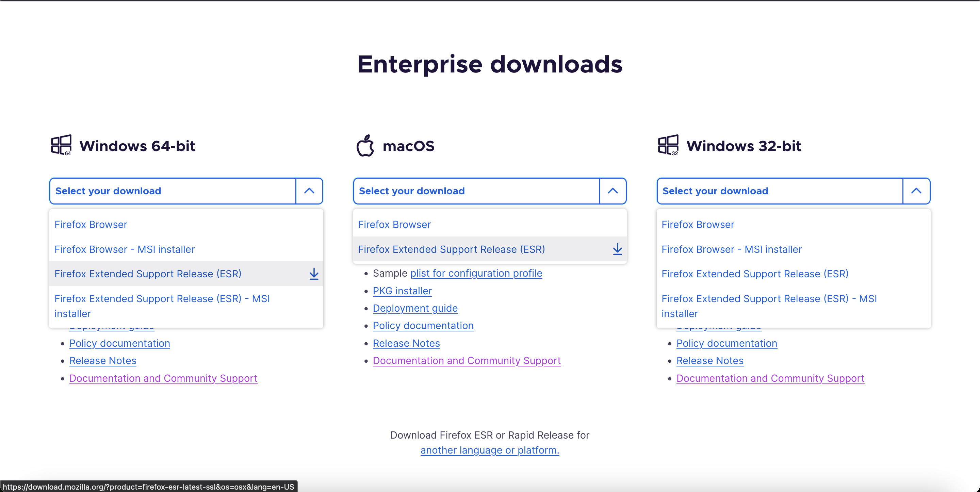Open the macOS PKG installer link
This screenshot has height=492, width=980.
(402, 291)
